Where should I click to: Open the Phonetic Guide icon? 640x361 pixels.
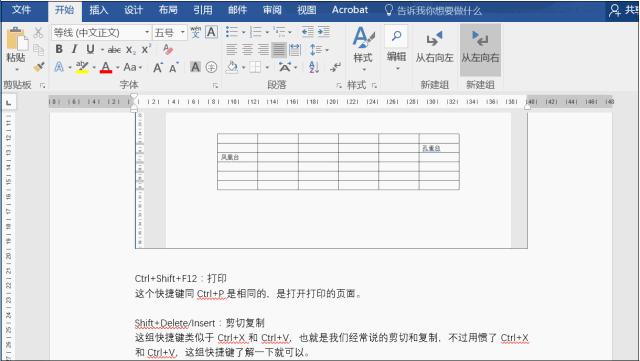tap(196, 32)
